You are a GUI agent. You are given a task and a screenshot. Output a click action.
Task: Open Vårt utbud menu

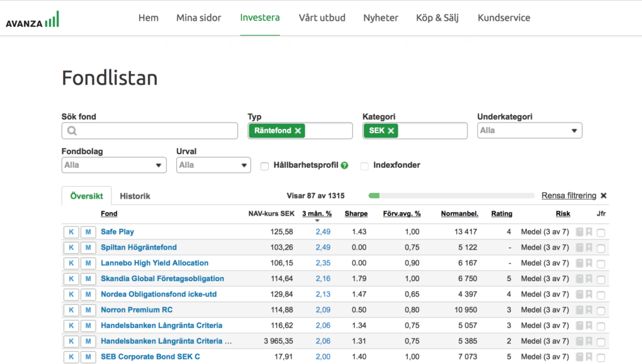coord(322,18)
